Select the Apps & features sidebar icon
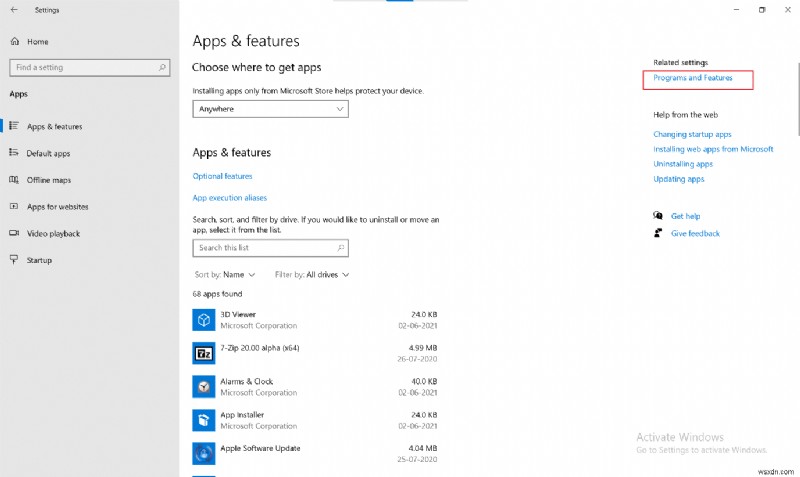Image resolution: width=800 pixels, height=477 pixels. point(14,125)
